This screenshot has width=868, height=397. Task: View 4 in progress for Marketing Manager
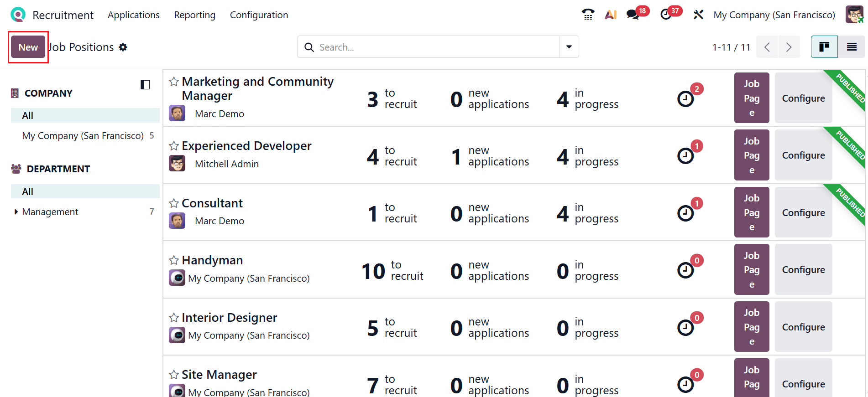click(x=588, y=98)
